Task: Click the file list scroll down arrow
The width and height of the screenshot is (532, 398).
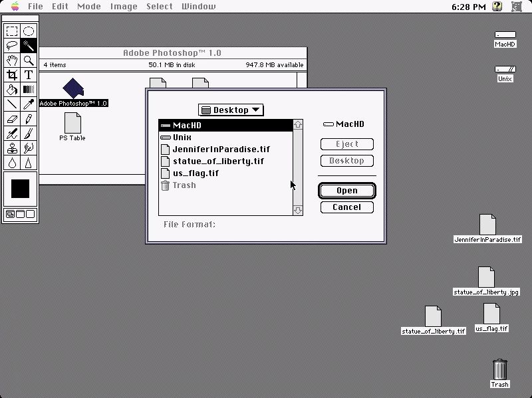Action: click(x=298, y=211)
